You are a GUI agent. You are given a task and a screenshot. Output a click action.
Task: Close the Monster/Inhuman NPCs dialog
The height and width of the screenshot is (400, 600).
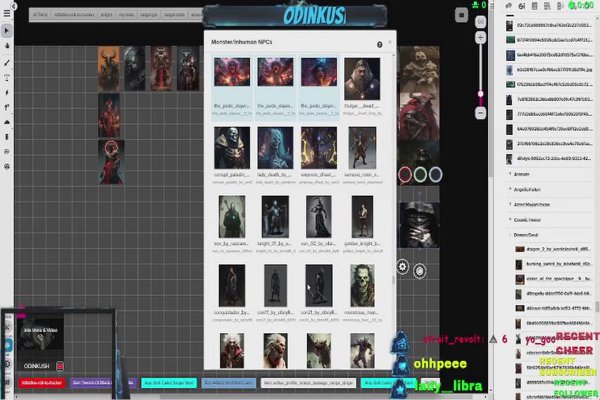click(x=390, y=42)
